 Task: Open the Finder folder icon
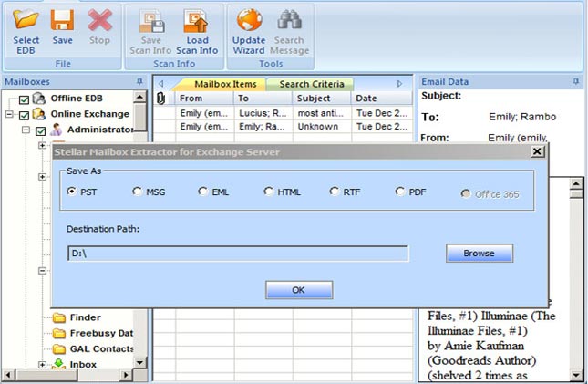click(59, 317)
